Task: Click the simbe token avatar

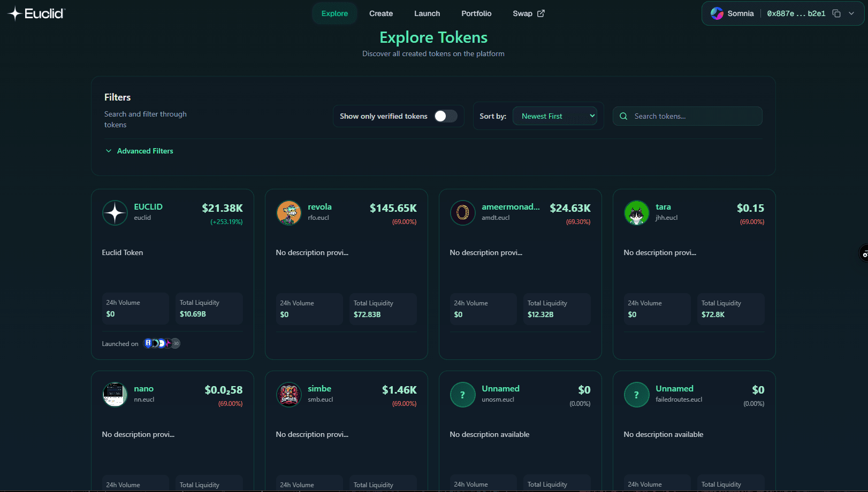Action: click(289, 395)
